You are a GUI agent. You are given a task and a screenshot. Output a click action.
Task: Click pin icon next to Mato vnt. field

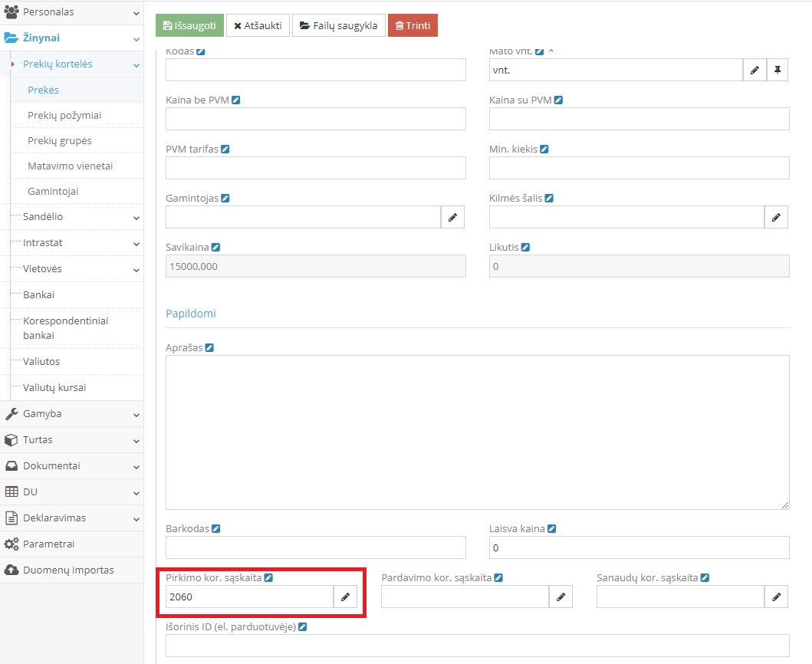777,71
